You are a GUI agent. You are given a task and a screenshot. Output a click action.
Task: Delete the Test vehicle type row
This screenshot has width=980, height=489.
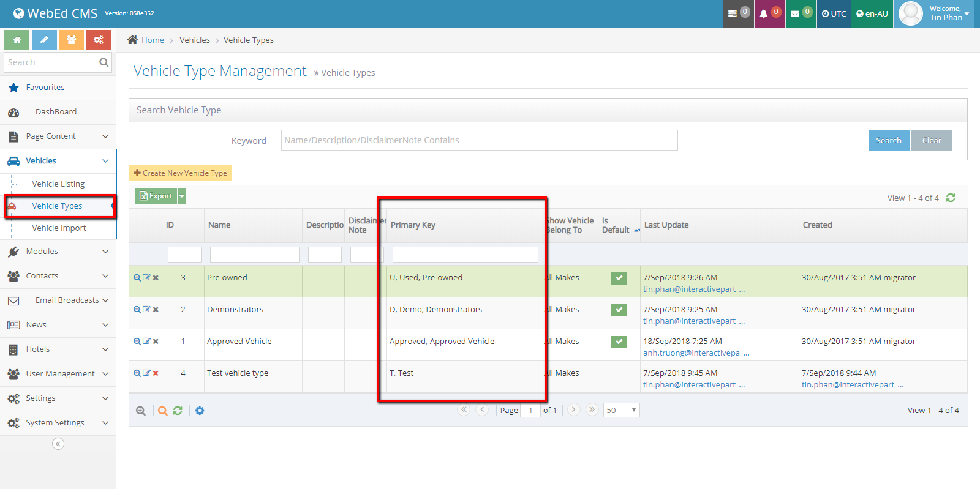click(x=156, y=373)
